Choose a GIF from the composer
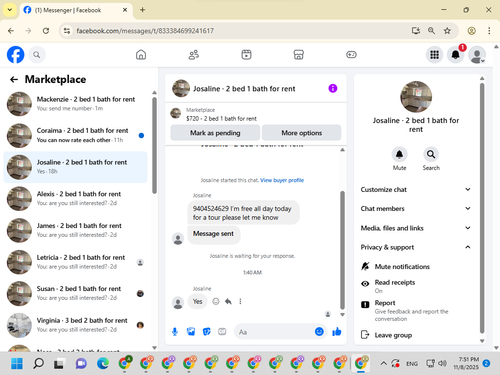Image resolution: width=500 pixels, height=375 pixels. pyautogui.click(x=222, y=332)
